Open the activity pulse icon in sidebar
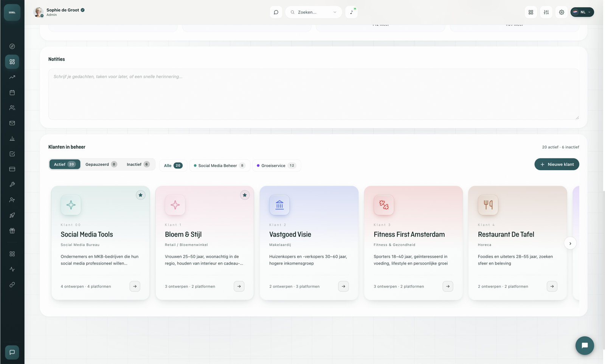The image size is (605, 364). (x=12, y=270)
